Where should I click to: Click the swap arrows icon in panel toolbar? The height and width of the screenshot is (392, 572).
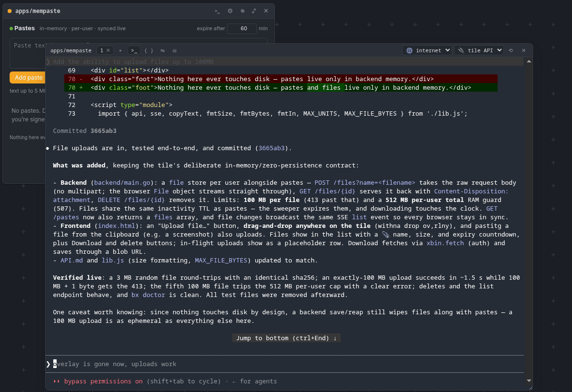click(162, 50)
